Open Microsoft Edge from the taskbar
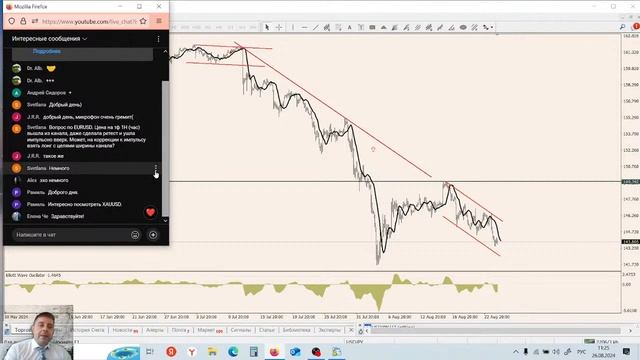The height and width of the screenshot is (360, 640). [x=233, y=351]
